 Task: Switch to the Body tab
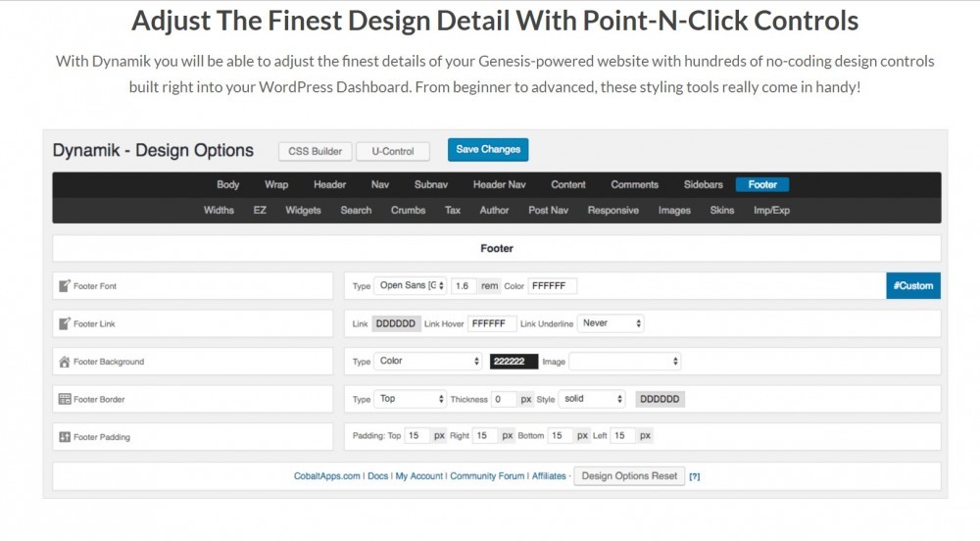(x=228, y=185)
